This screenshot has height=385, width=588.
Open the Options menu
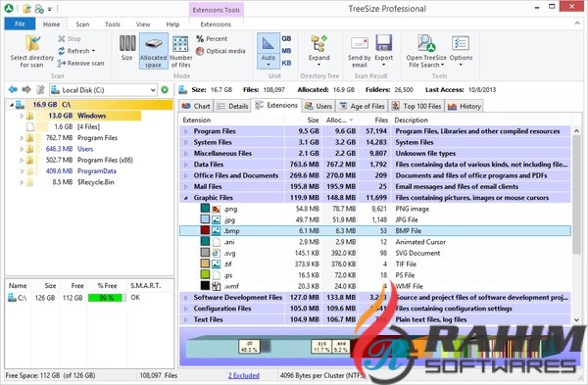(x=461, y=51)
